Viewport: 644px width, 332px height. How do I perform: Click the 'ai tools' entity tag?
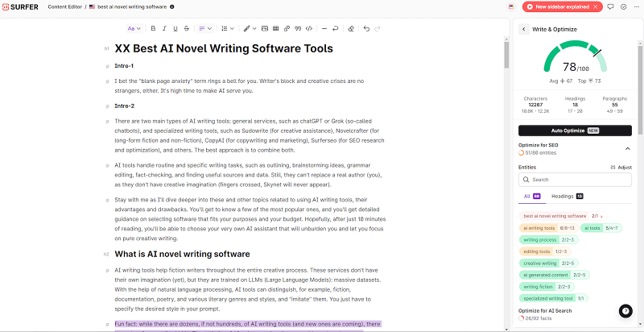click(601, 228)
